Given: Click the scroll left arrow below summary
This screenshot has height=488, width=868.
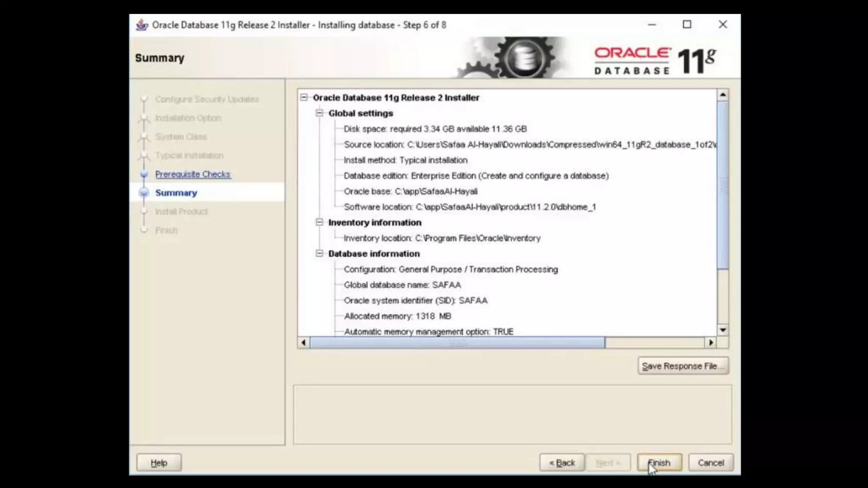Looking at the screenshot, I should [x=303, y=342].
